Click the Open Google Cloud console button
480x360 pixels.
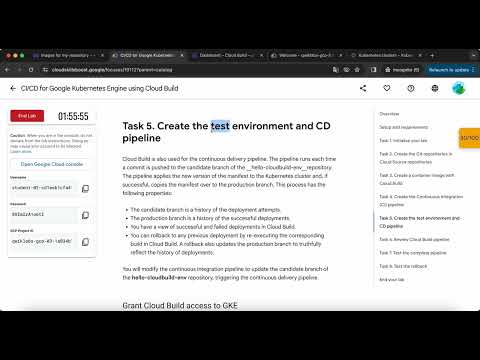[x=52, y=164]
